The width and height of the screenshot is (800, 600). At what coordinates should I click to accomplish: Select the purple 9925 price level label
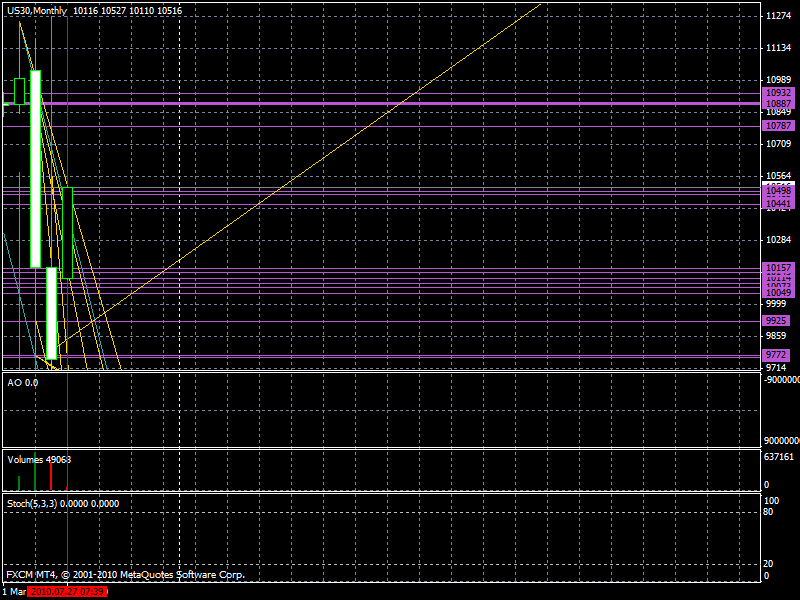pos(776,321)
